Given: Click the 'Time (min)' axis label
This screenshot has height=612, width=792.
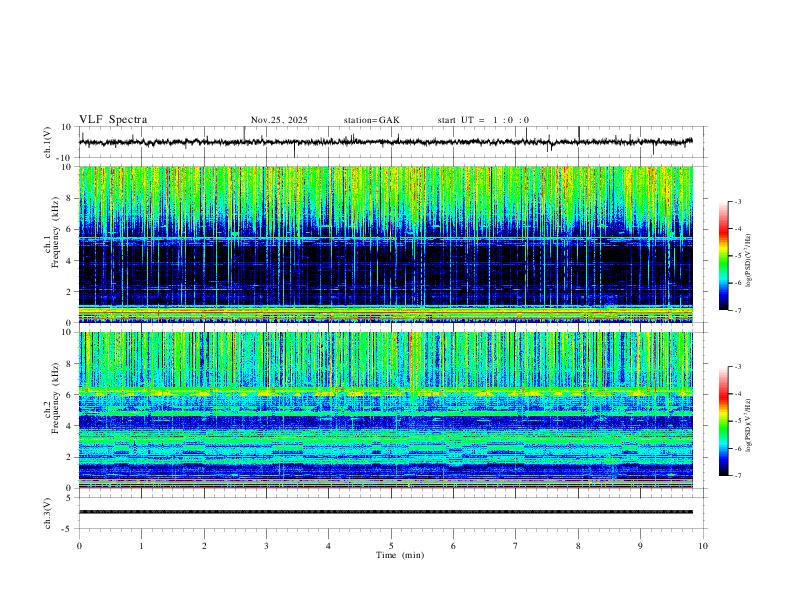Looking at the screenshot, I should pyautogui.click(x=400, y=555).
